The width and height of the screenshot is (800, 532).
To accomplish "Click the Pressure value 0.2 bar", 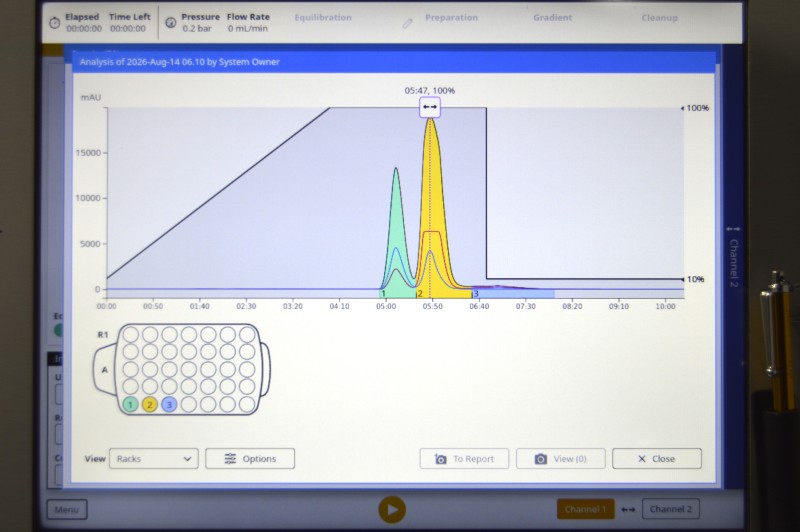I will click(x=197, y=29).
